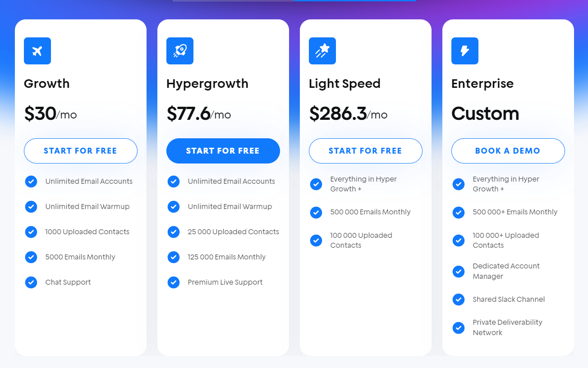Click the airplane icon on Growth plan
This screenshot has height=368, width=588.
pyautogui.click(x=37, y=51)
